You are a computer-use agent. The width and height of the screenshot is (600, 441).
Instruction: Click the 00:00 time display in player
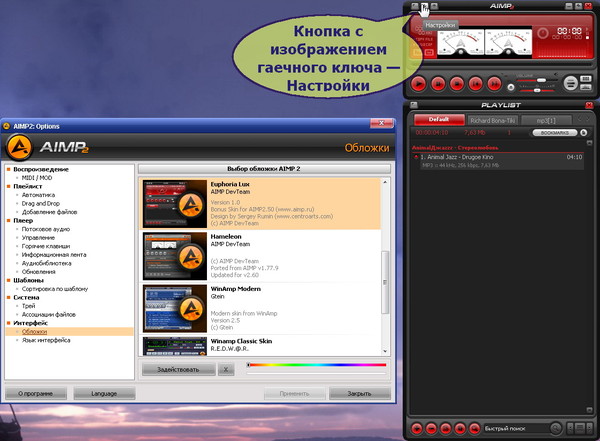[569, 31]
